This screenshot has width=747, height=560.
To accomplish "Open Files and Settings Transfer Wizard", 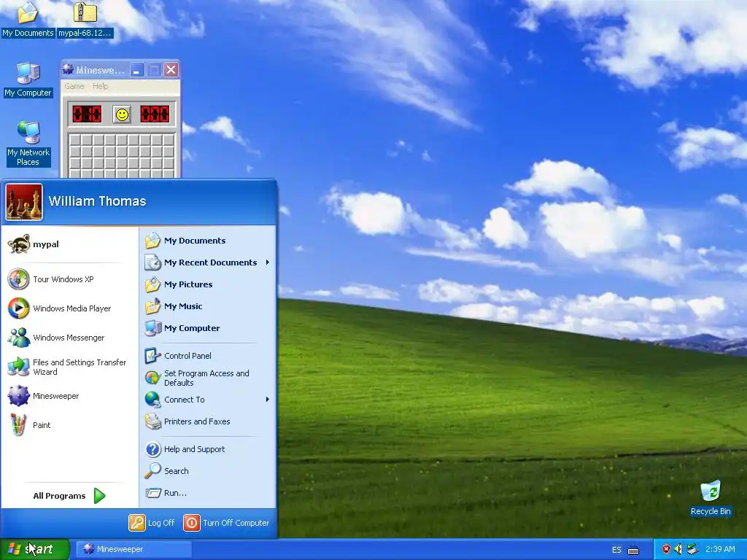I will coord(69,367).
